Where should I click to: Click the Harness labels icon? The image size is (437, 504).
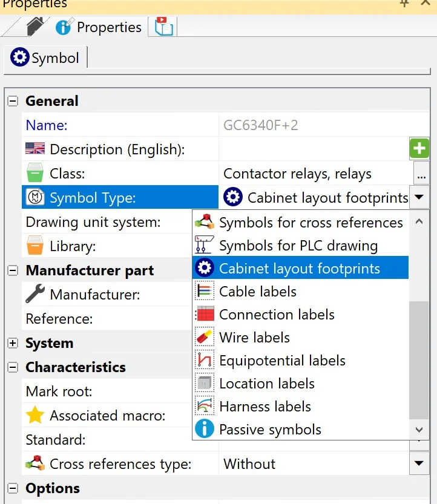click(205, 407)
